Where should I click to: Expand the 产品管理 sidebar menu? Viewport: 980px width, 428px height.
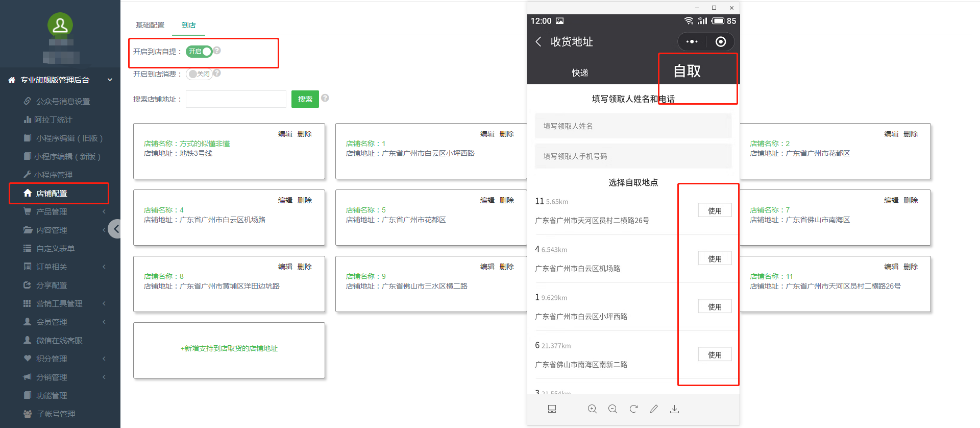click(x=52, y=211)
